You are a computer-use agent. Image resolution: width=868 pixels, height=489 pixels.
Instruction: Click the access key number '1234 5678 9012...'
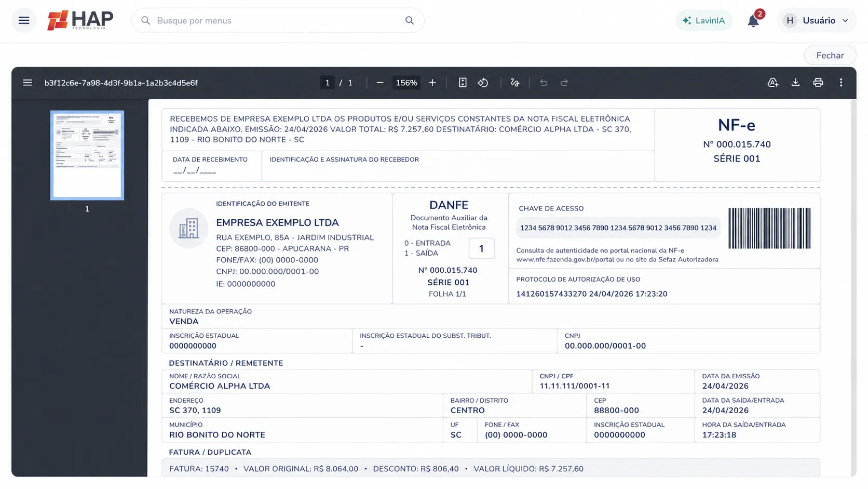[618, 228]
